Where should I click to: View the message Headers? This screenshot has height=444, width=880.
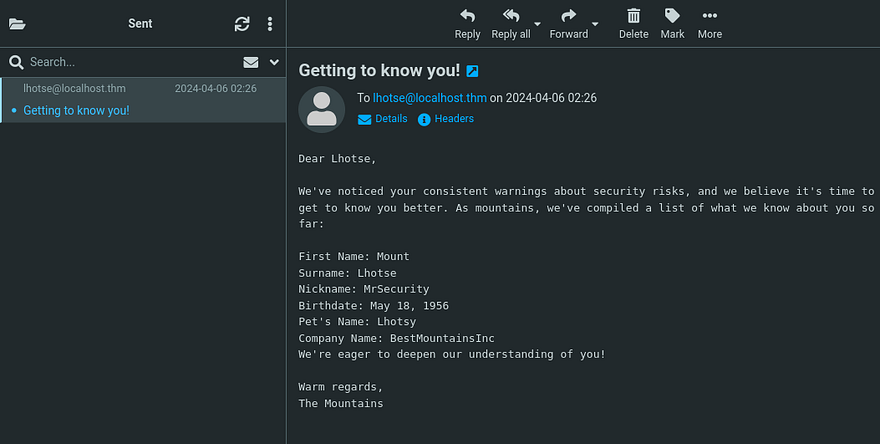tap(446, 119)
